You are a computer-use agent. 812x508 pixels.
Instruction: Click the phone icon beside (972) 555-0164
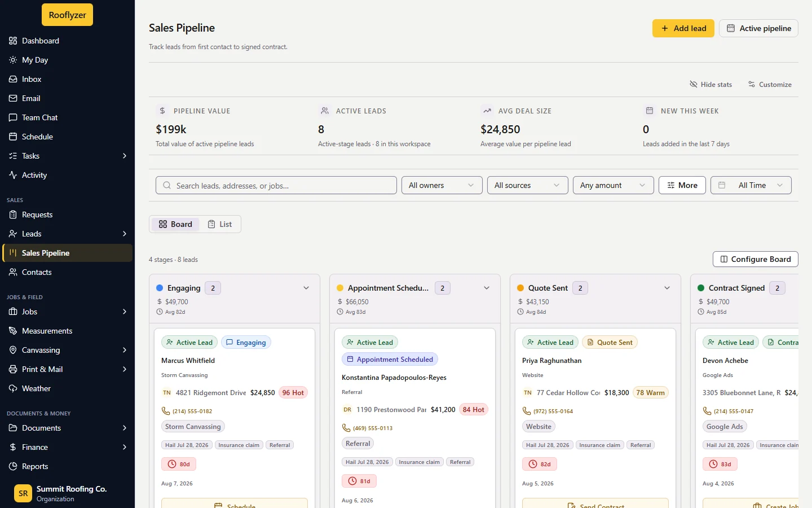pos(527,411)
